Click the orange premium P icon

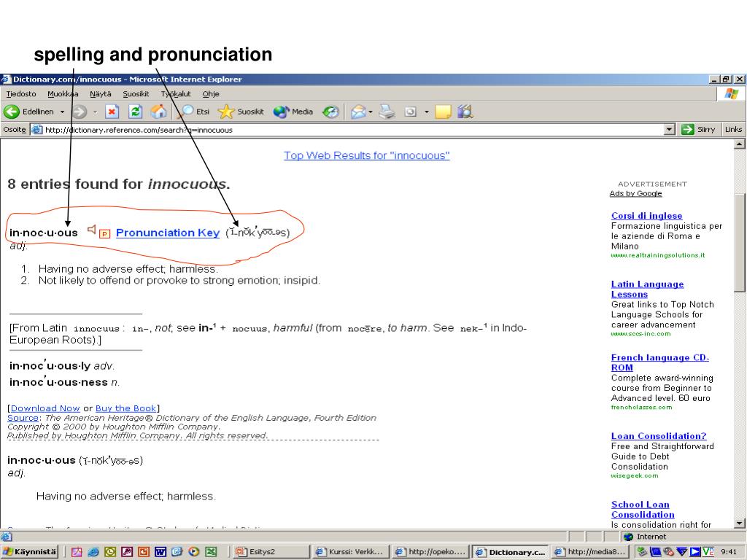(x=105, y=233)
